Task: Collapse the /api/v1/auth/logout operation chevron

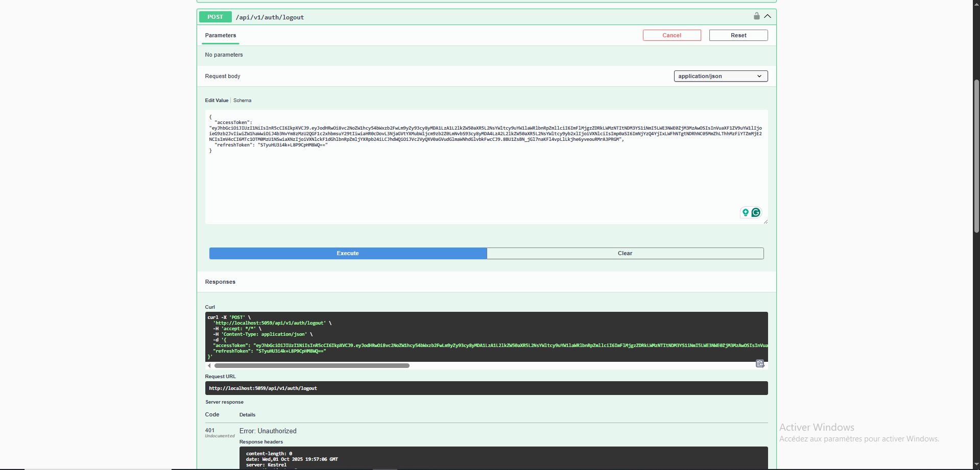Action: click(767, 16)
